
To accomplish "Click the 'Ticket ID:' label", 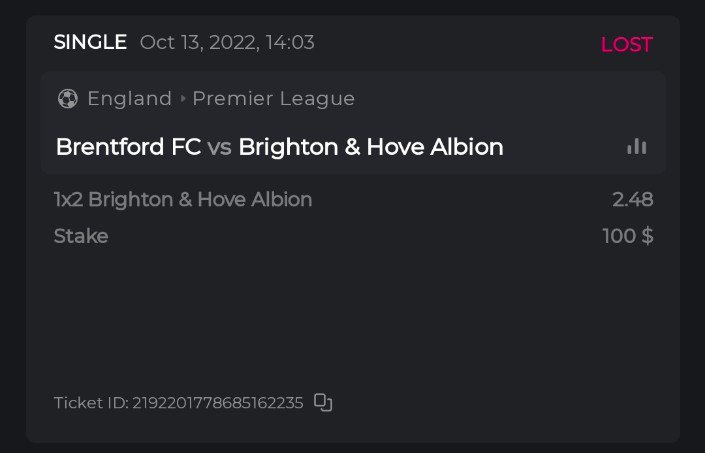I will click(x=91, y=403).
